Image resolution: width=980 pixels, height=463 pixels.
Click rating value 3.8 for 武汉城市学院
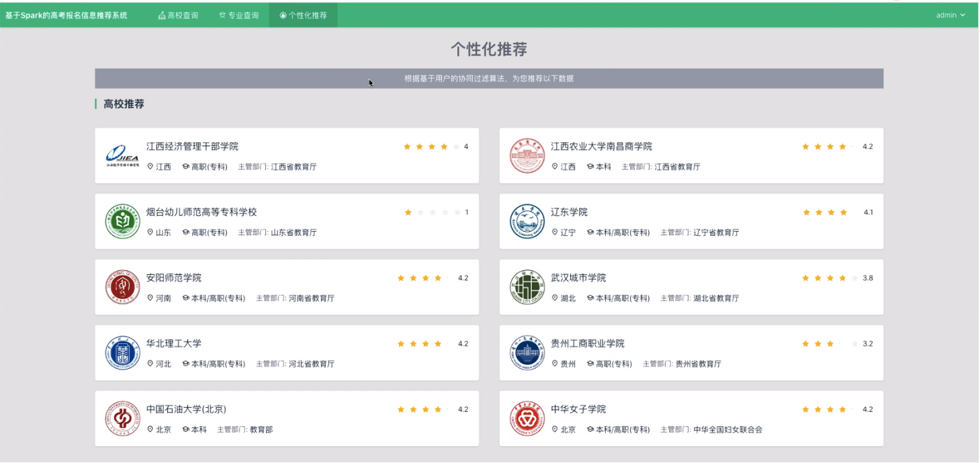868,278
